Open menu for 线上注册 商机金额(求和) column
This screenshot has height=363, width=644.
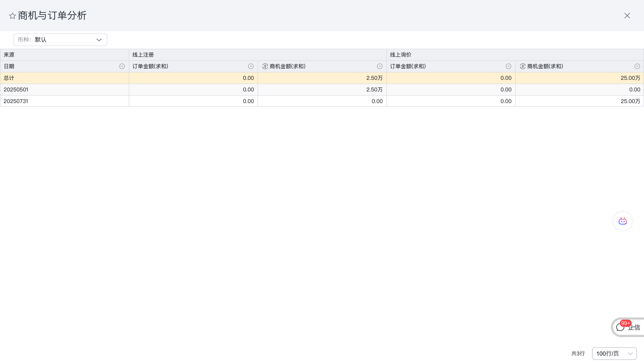coord(379,66)
